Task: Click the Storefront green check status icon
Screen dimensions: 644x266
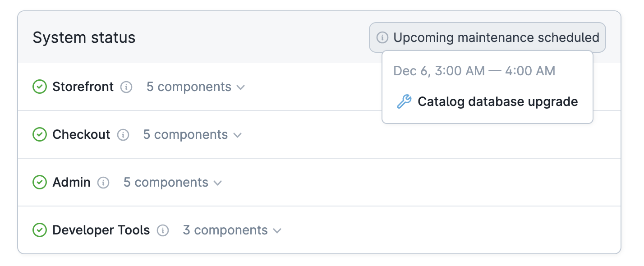Action: coord(40,87)
